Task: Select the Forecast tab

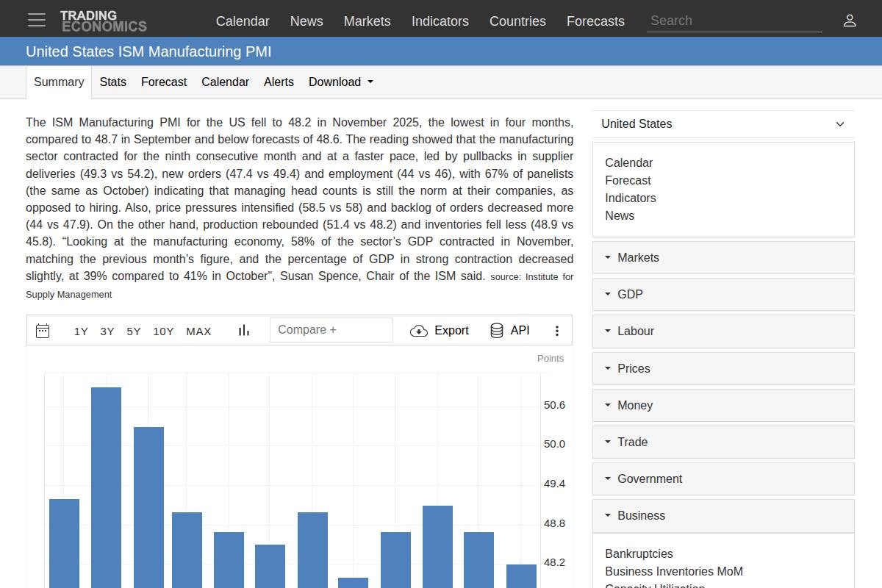Action: point(163,82)
